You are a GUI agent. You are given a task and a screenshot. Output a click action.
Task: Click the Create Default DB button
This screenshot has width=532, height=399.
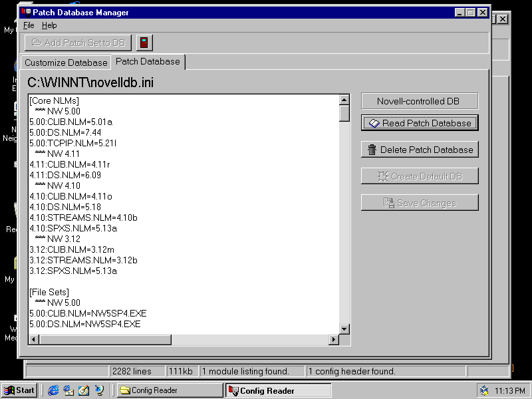point(420,176)
